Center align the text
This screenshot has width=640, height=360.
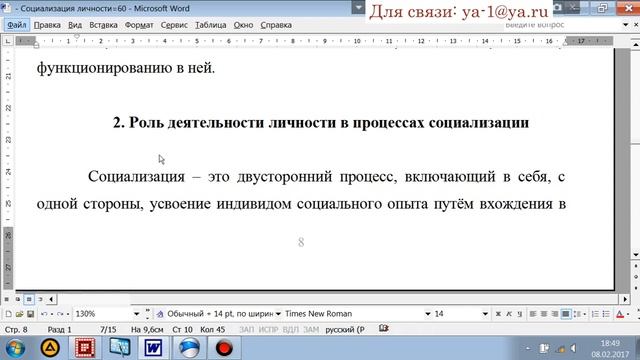point(544,314)
